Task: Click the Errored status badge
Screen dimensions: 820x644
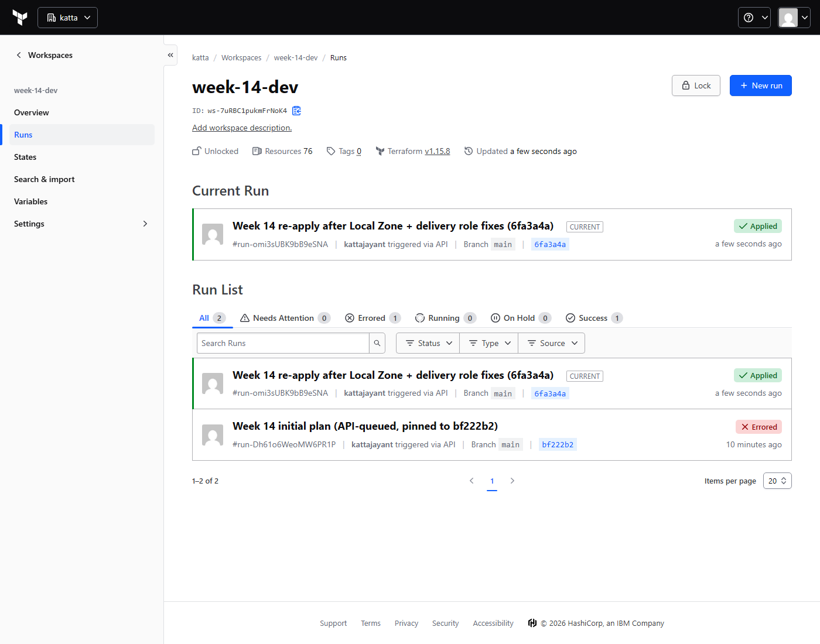Action: pyautogui.click(x=758, y=427)
